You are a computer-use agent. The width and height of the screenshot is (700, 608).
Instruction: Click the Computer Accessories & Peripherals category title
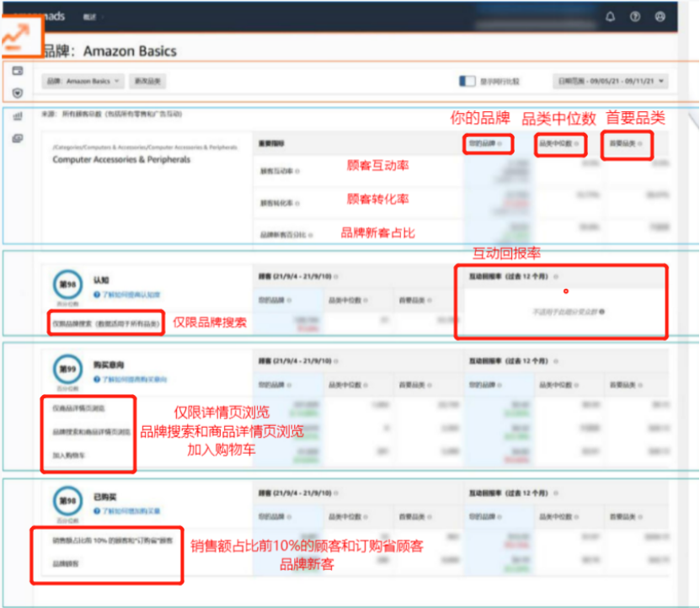coord(121,159)
